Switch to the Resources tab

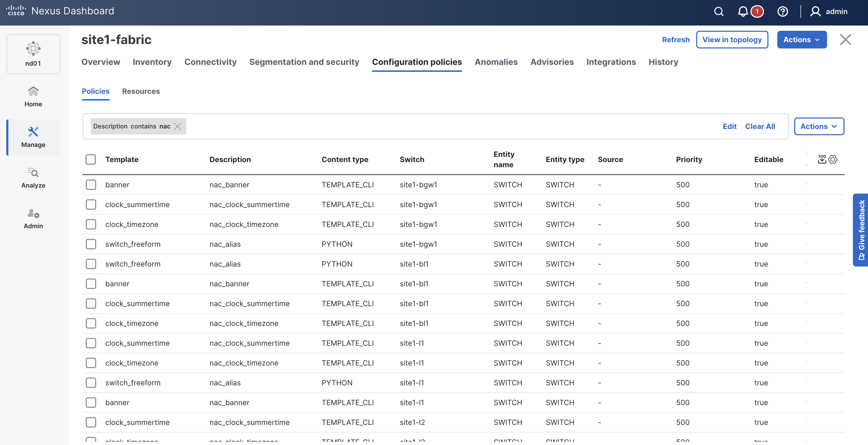tap(141, 91)
